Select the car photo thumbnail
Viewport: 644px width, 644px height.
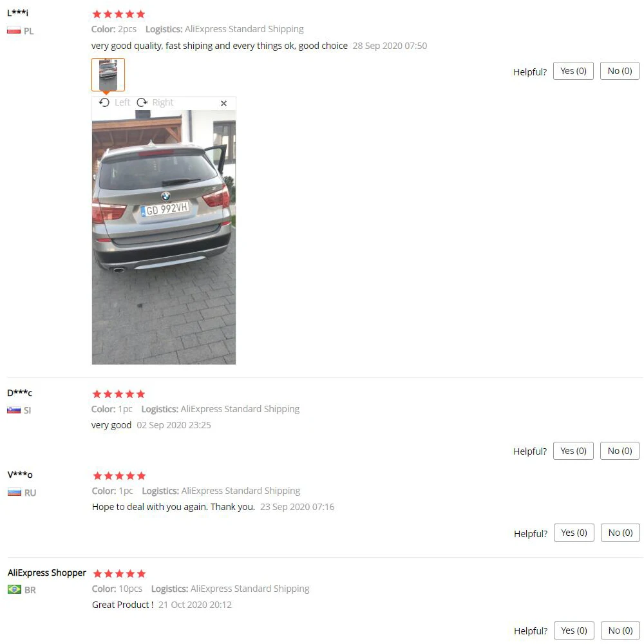[x=108, y=75]
